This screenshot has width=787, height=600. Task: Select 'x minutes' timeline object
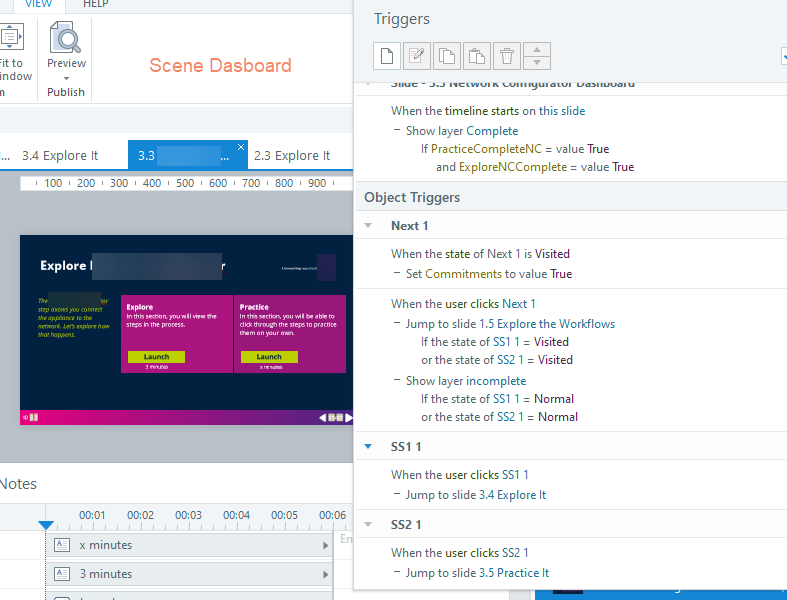[x=188, y=545]
